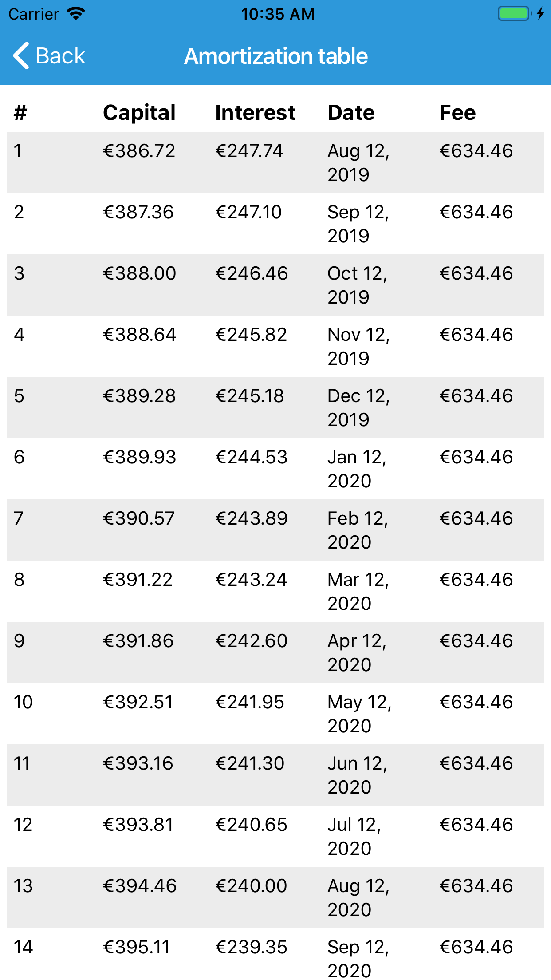Viewport: 551px width, 980px height.
Task: Tap the Aug 12, 2020 date cell
Action: 358,897
